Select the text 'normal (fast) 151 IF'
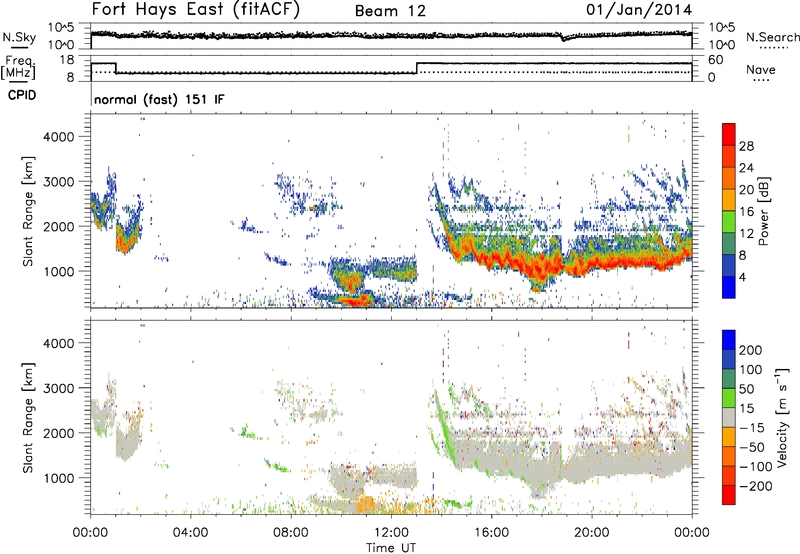Screen dimensions: 800x554 tap(159, 99)
